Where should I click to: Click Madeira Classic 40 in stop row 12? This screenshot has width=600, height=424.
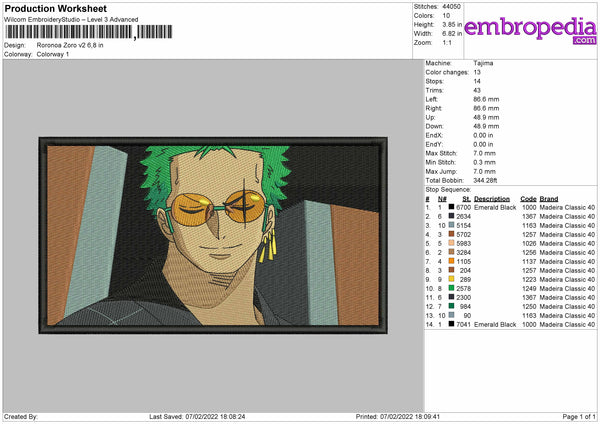pos(567,307)
